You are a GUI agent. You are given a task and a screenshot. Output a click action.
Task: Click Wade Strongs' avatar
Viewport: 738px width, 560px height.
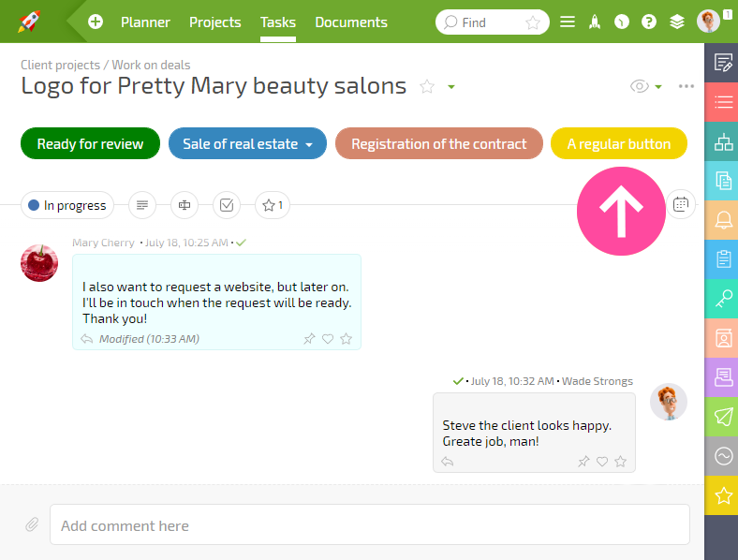tap(669, 402)
